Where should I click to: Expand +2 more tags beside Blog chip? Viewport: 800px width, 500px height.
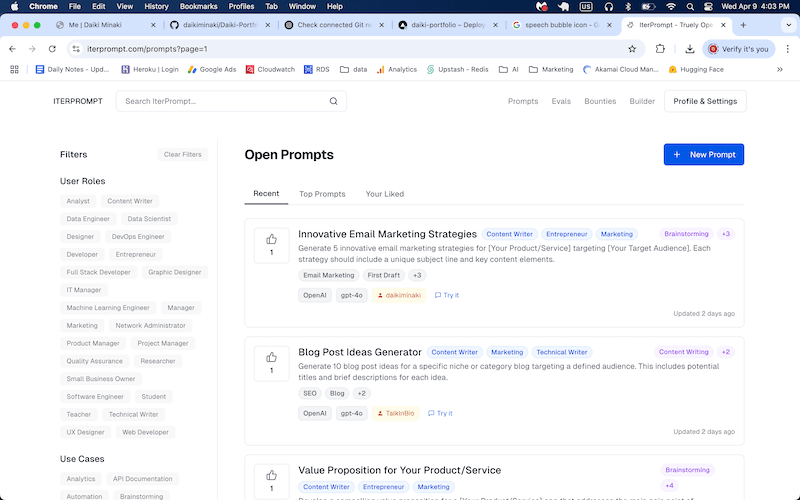coord(361,393)
